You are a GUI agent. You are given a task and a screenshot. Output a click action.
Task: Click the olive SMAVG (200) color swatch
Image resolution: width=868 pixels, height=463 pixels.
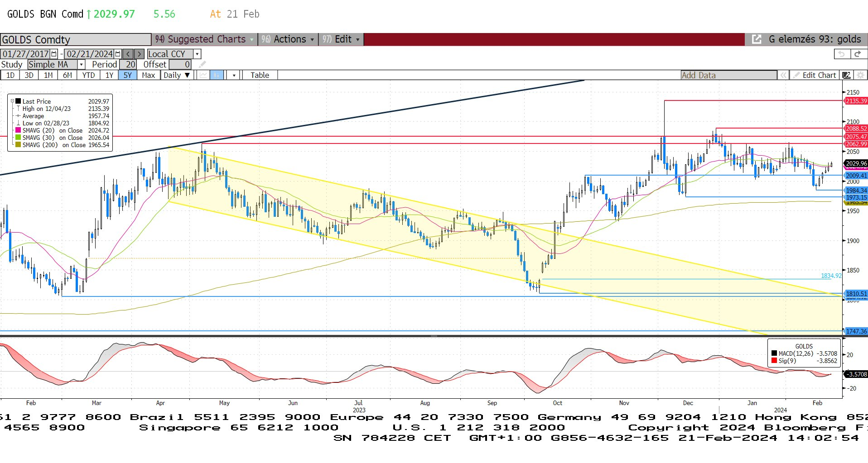click(x=18, y=145)
